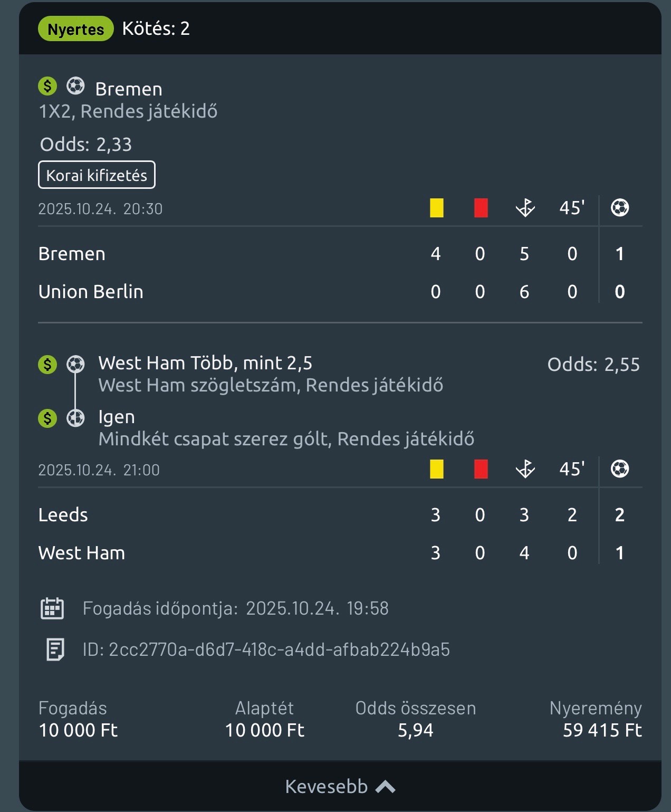Click the yellow card swatch in Leeds match header
Screen dimensions: 671x812
(436, 469)
